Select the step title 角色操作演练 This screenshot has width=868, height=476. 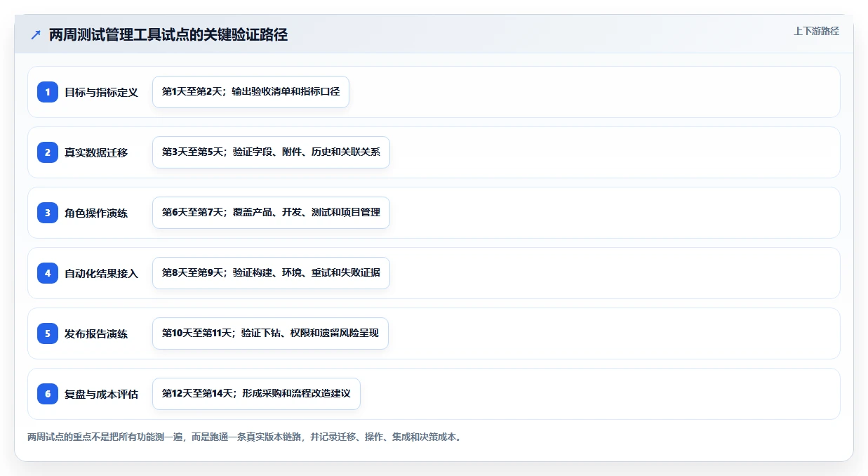pos(96,213)
